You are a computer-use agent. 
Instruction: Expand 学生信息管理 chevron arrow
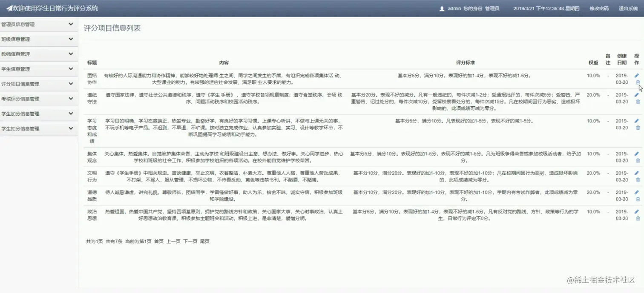click(x=71, y=69)
